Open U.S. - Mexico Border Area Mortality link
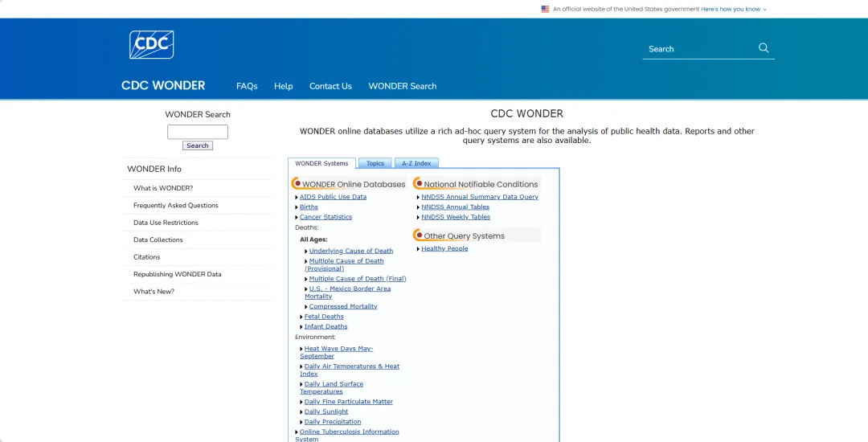The image size is (868, 442). pos(348,292)
